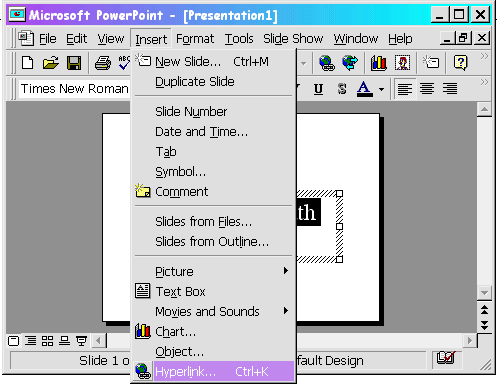Open the Office Assistant help icon
The image size is (497, 388).
click(x=461, y=63)
